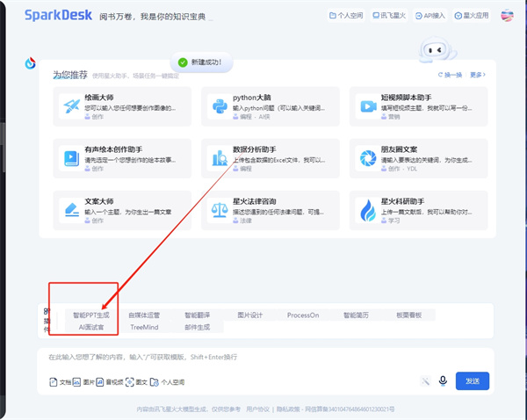527x420 pixels.
Task: Expand more assistants via 更多 chevron
Action: [x=478, y=75]
